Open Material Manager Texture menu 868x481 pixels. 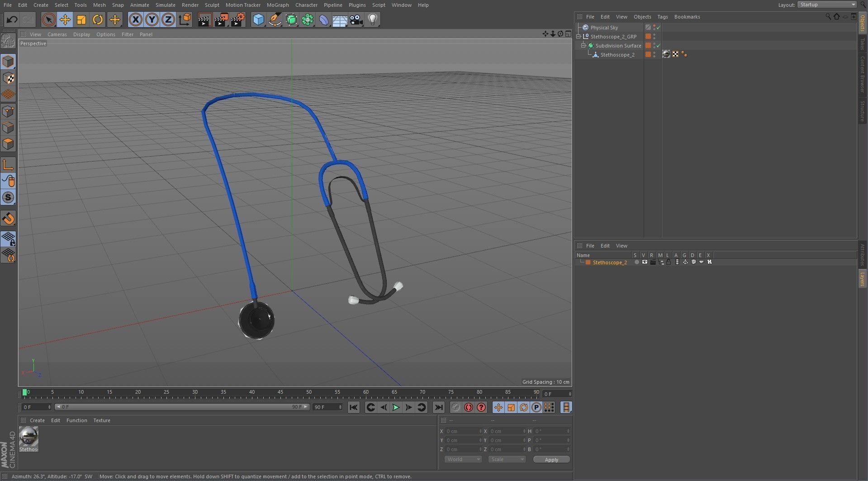(x=102, y=420)
